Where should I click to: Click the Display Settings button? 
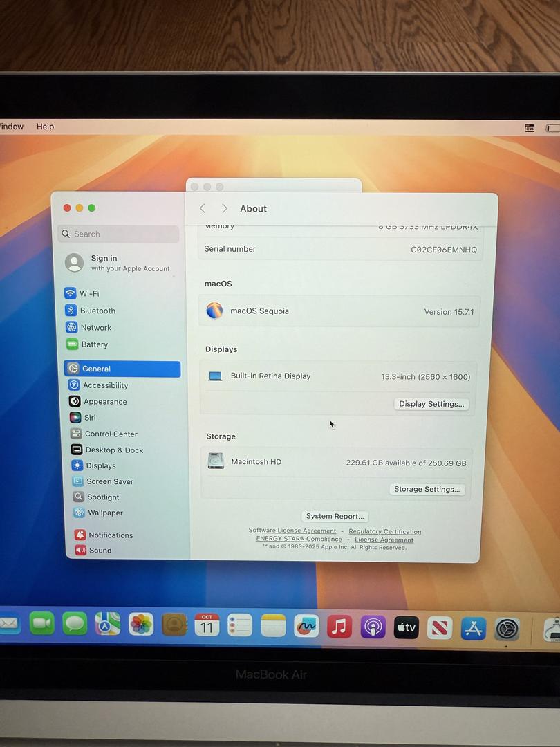[x=431, y=404]
